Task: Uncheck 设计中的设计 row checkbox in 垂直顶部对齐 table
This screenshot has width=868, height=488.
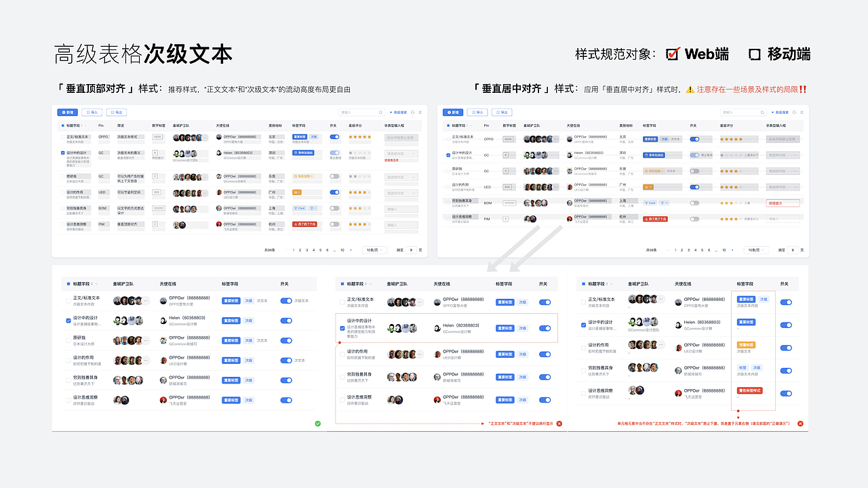Action: click(x=63, y=152)
